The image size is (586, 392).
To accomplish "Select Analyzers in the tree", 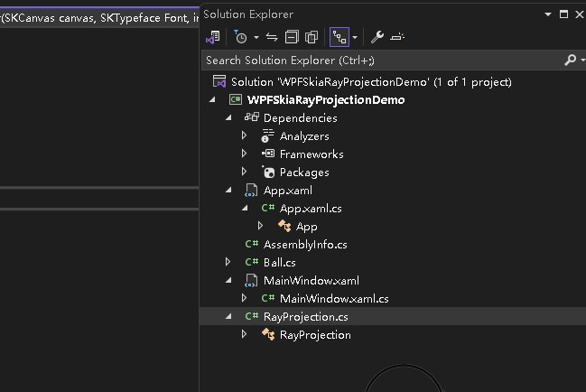I will 304,136.
